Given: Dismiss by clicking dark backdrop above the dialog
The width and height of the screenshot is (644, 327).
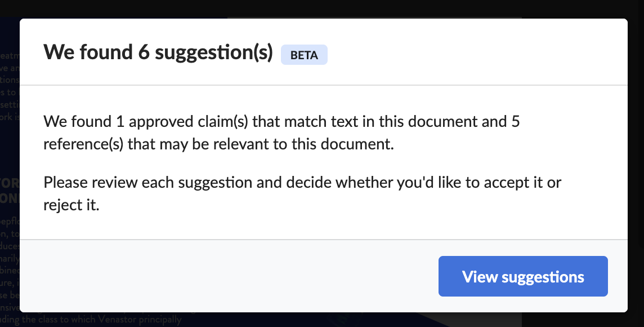Looking at the screenshot, I should tap(322, 8).
